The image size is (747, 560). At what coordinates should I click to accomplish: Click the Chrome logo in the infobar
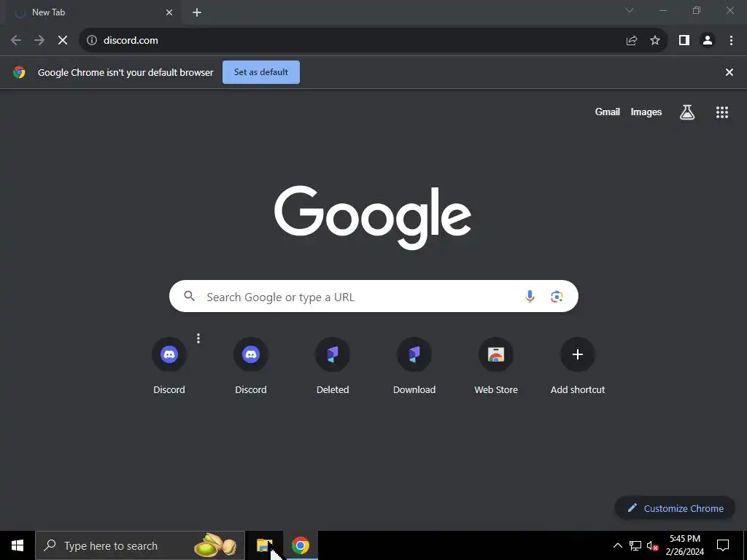pos(19,72)
